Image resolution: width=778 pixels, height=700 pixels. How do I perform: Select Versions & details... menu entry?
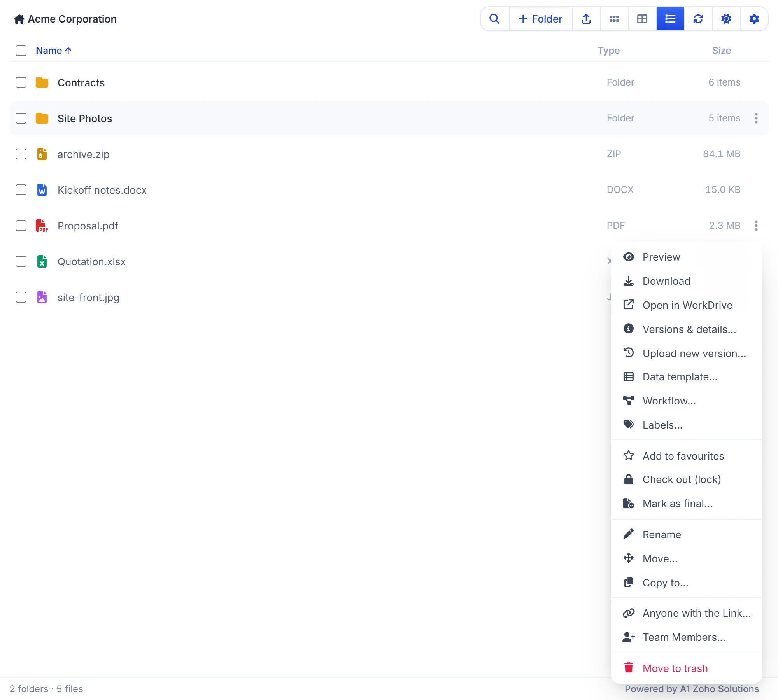coord(687,329)
